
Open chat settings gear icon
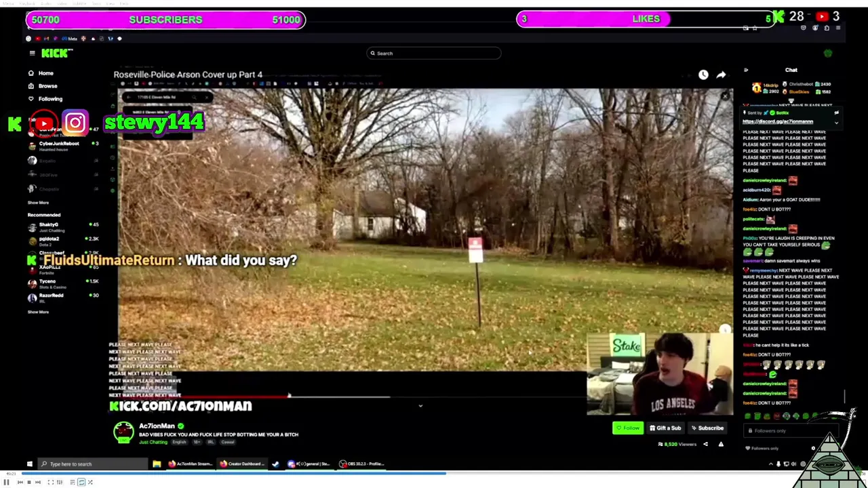[813, 448]
